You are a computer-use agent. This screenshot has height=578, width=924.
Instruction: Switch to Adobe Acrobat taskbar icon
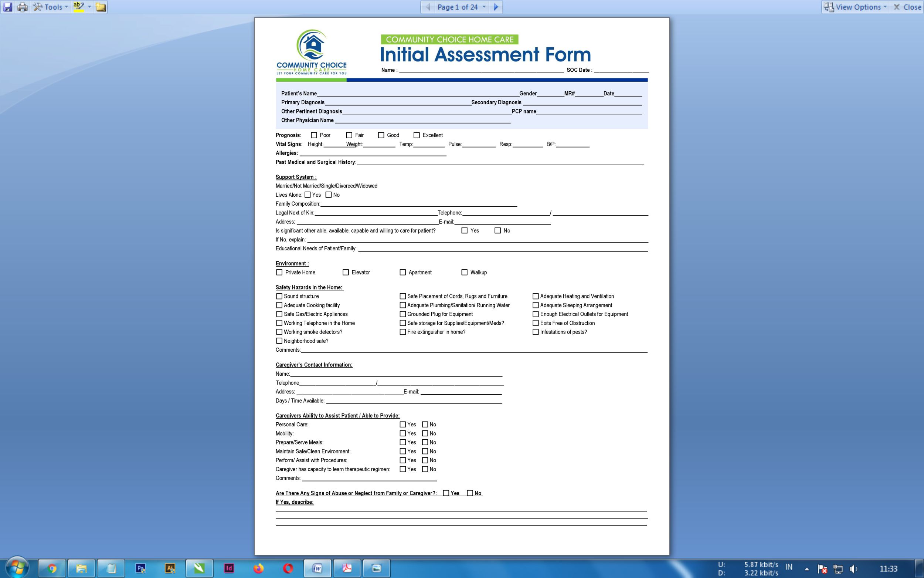[x=347, y=568]
